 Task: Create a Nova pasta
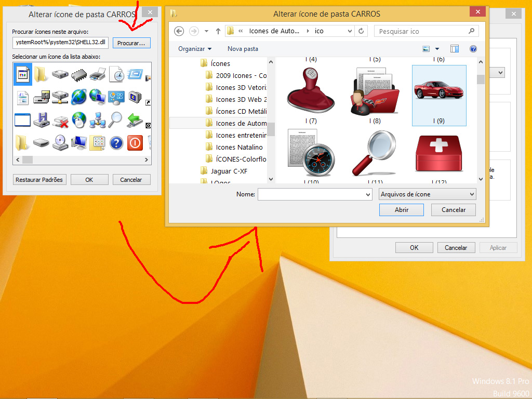point(243,49)
